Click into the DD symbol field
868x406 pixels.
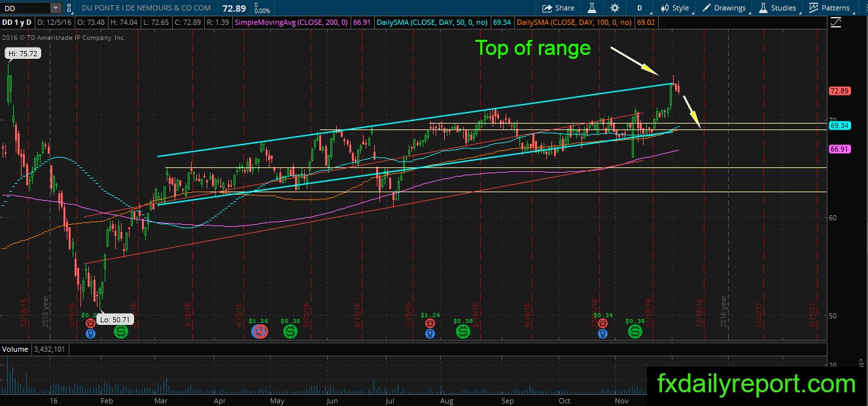click(24, 8)
